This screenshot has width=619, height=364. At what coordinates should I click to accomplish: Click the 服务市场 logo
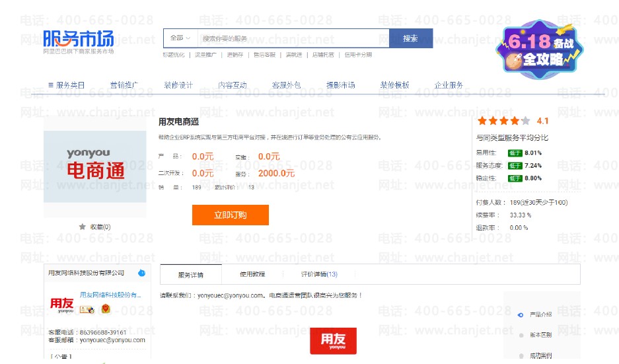[x=79, y=42]
